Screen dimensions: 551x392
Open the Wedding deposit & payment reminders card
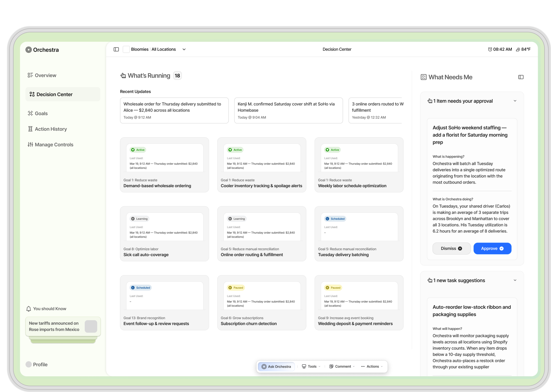pyautogui.click(x=359, y=303)
